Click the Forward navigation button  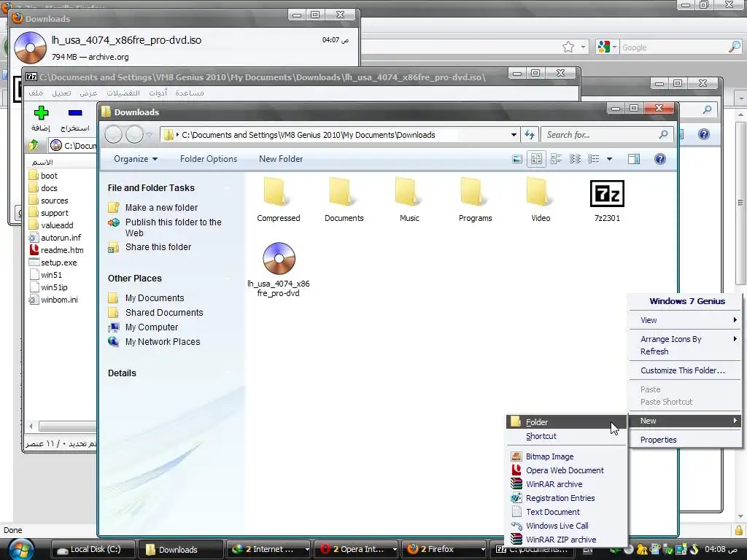point(134,135)
